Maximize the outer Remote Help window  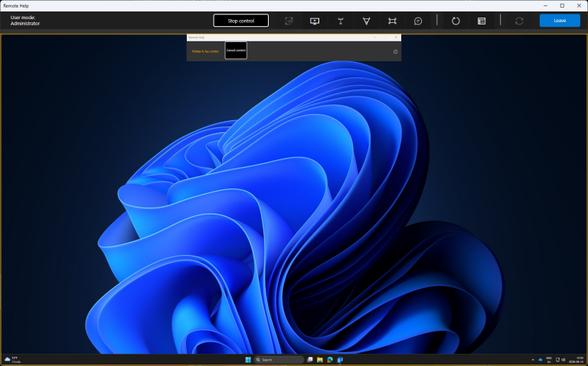pyautogui.click(x=562, y=5)
